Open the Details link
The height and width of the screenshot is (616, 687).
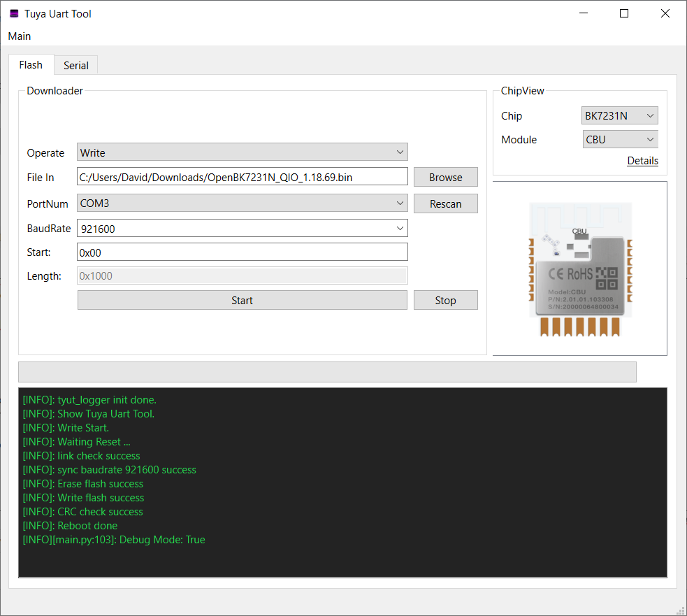tap(642, 160)
